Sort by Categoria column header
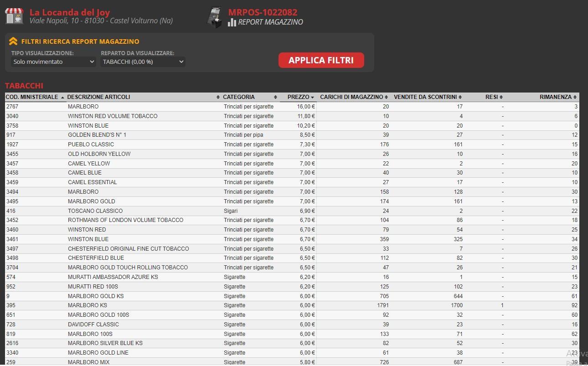The width and height of the screenshot is (588, 366). 250,97
